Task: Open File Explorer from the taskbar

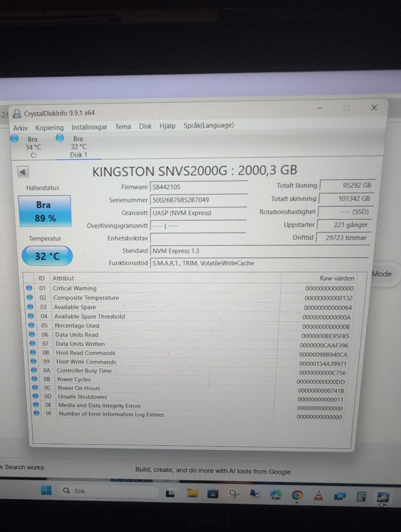Action: [192, 494]
